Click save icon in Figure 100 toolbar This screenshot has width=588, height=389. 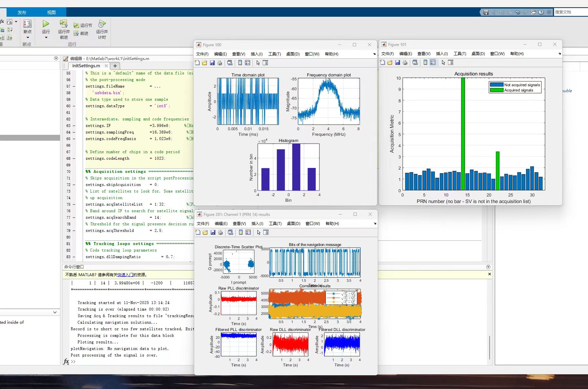212,63
